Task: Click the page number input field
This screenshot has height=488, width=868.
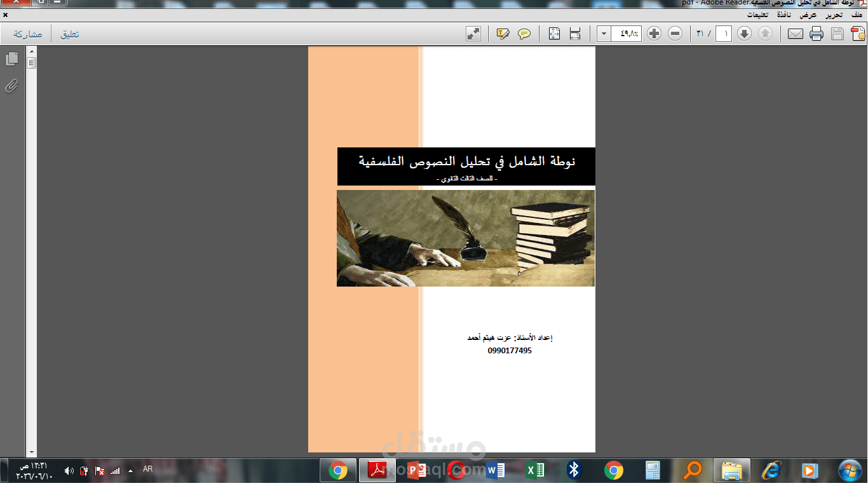Action: point(723,34)
